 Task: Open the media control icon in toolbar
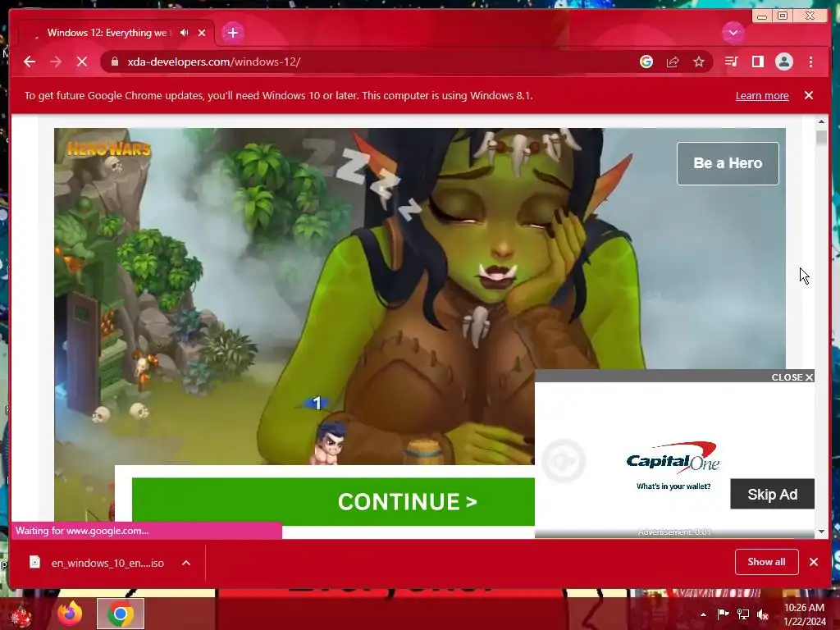[x=731, y=62]
